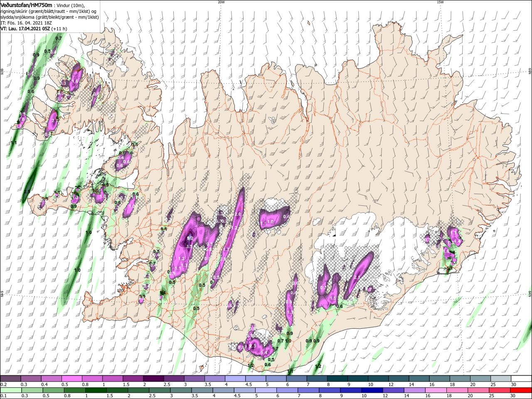Pick the upper legend swatch between 0.5 and 0.8
Viewport: 532px width, 399px height.
[72, 379]
